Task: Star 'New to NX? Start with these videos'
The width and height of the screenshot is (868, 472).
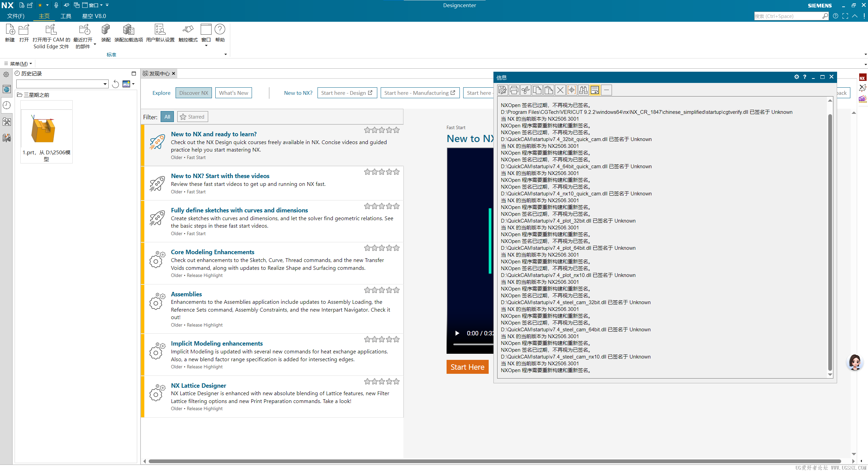Action: click(382, 172)
